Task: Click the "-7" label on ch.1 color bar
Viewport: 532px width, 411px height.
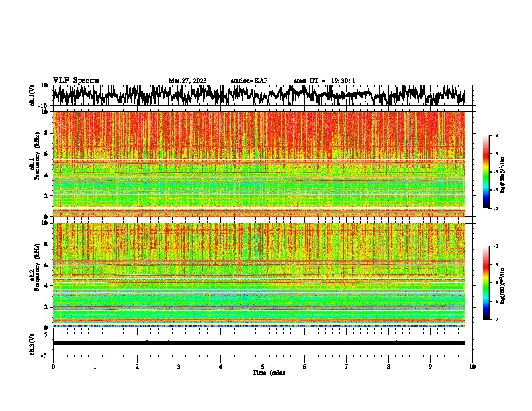Action: (x=496, y=208)
